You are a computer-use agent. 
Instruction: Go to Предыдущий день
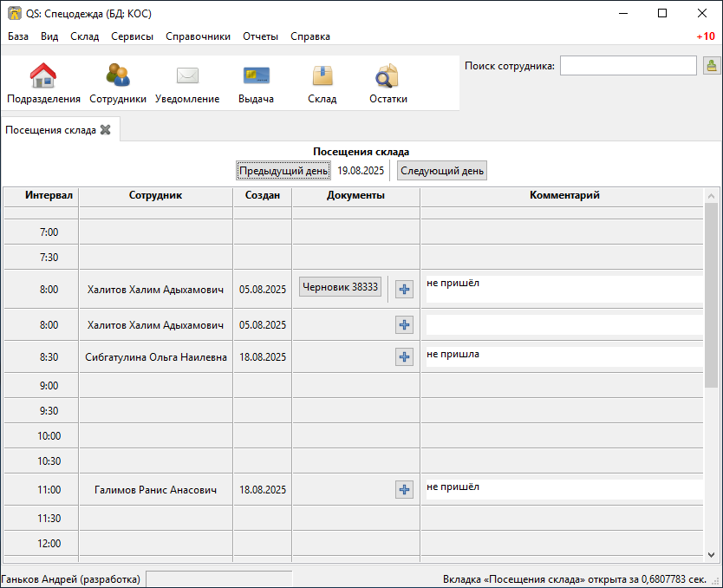click(x=283, y=171)
